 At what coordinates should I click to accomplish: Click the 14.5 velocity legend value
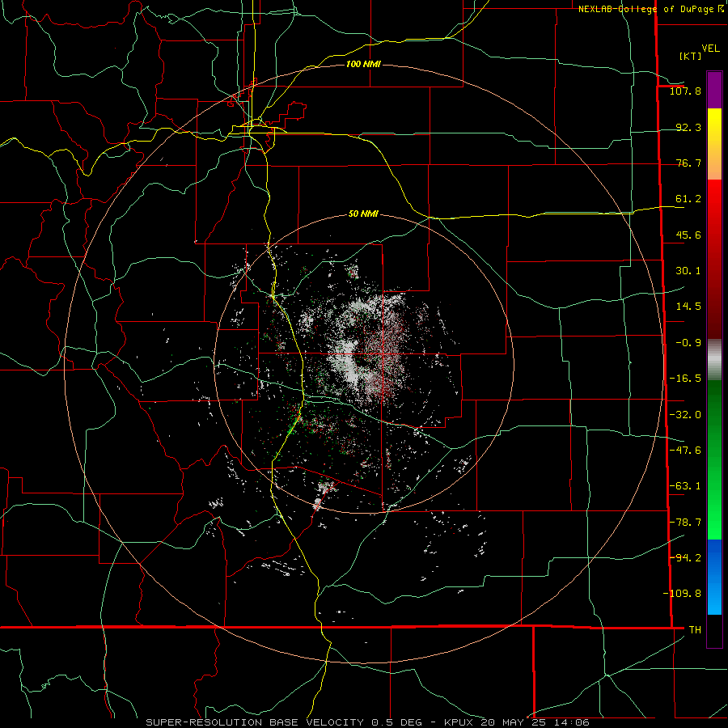tap(688, 307)
